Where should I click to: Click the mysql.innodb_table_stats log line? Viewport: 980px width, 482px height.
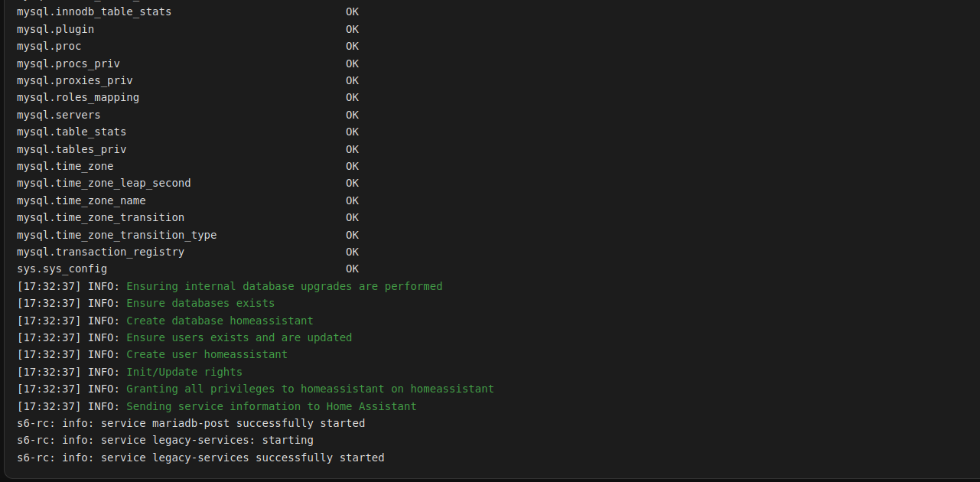94,12
